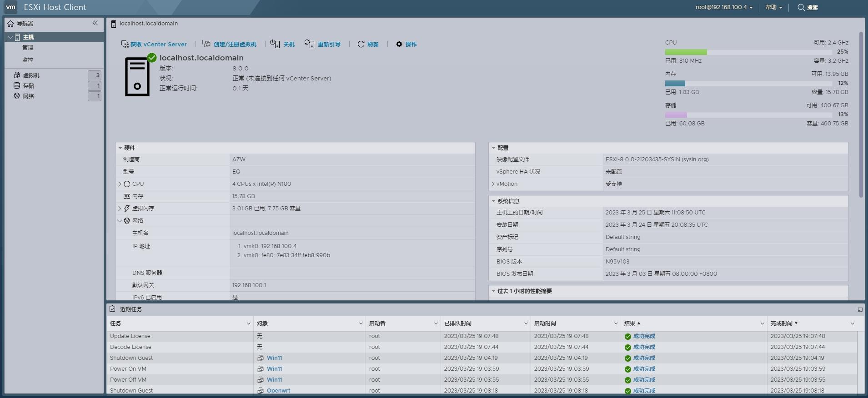Click the main panel vertical scrollbar
This screenshot has height=398, width=868.
pos(861,114)
